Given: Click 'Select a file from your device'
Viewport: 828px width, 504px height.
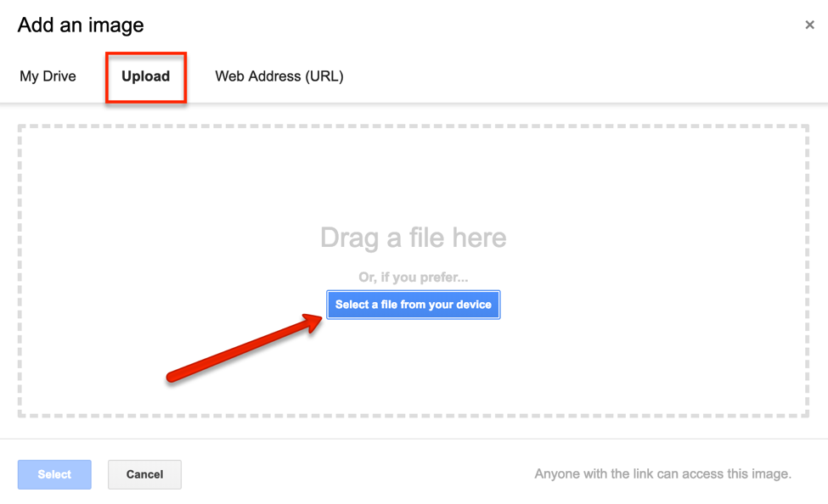Looking at the screenshot, I should click(x=413, y=305).
